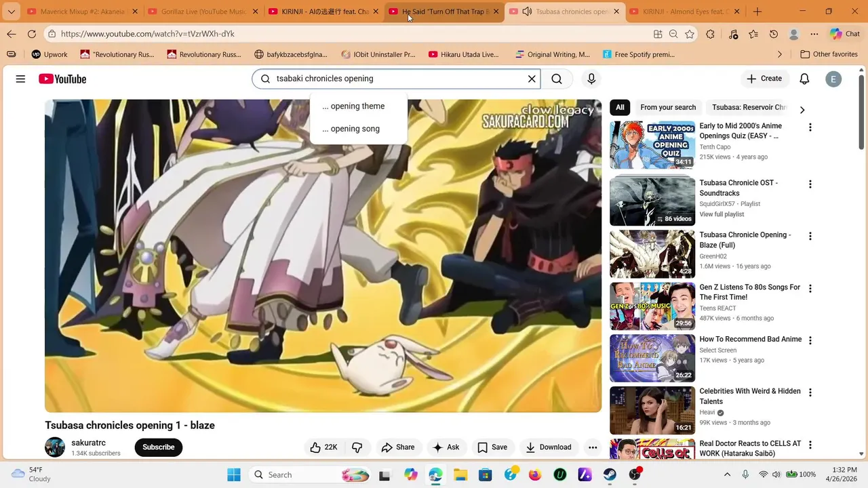This screenshot has height=488, width=868.
Task: Select 'From your search' filter chip
Action: (x=668, y=107)
